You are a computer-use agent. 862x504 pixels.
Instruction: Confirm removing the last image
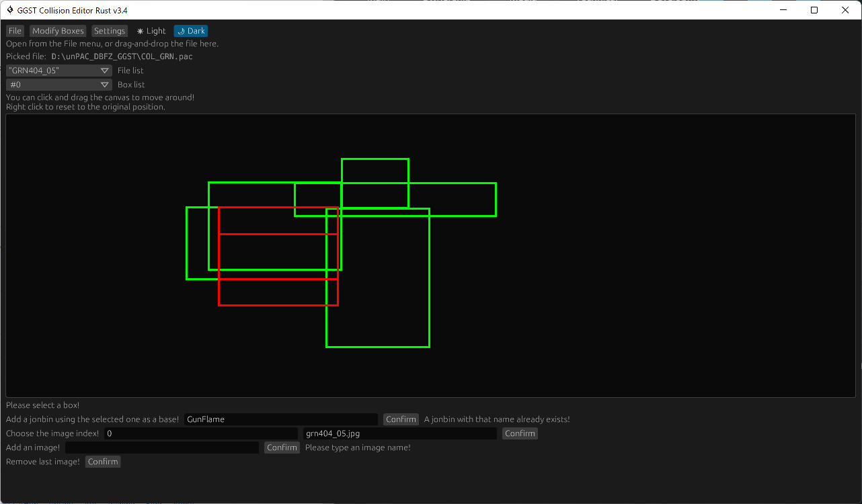click(x=102, y=461)
